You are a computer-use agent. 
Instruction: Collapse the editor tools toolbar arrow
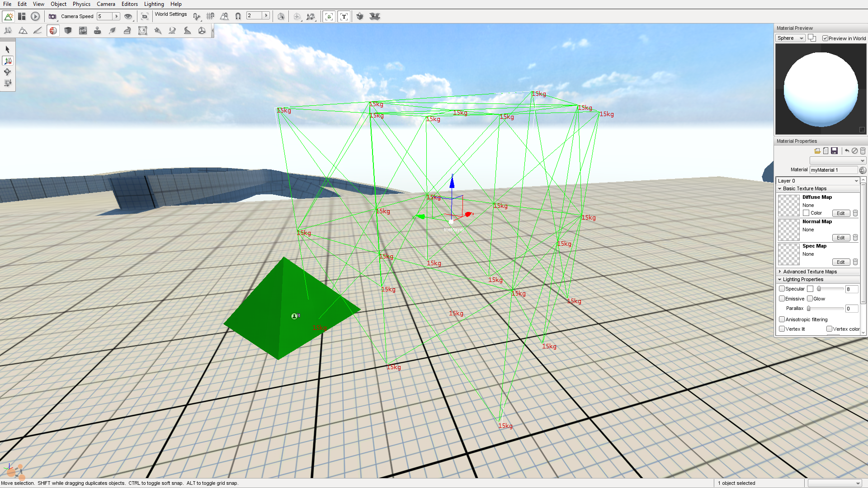coord(212,31)
